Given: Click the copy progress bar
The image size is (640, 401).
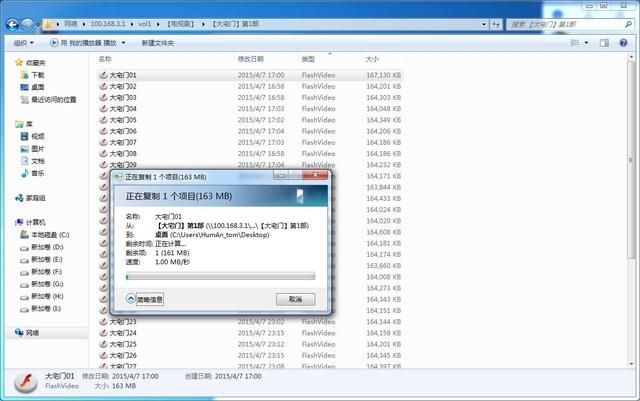Looking at the screenshot, I should (x=220, y=276).
